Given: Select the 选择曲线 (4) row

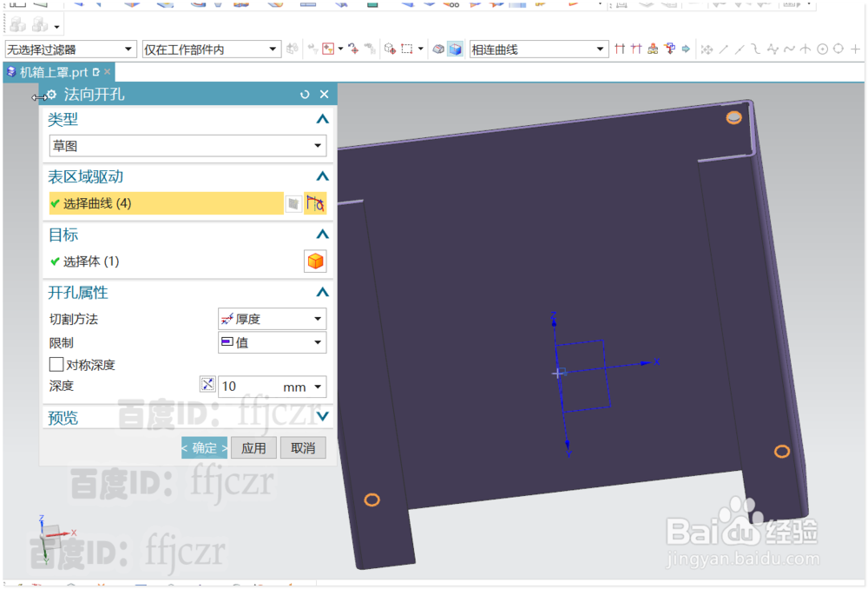Looking at the screenshot, I should [x=166, y=203].
